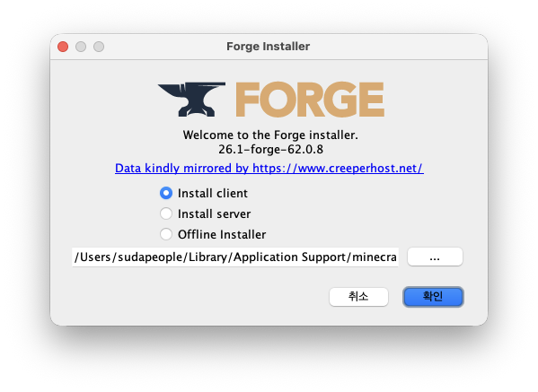Screen dimensions: 538x392
Task: Click the grayed-out minimize window button
Action: (81, 47)
